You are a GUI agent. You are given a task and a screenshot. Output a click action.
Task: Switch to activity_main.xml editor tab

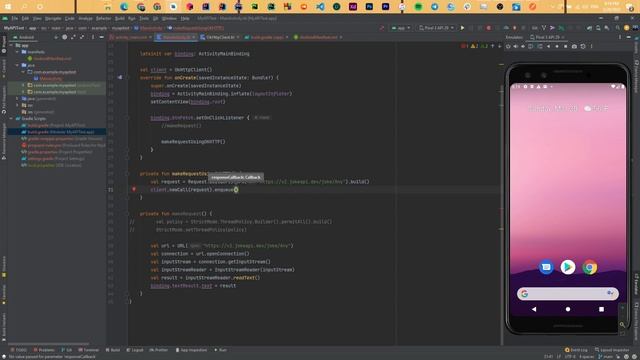(130, 37)
